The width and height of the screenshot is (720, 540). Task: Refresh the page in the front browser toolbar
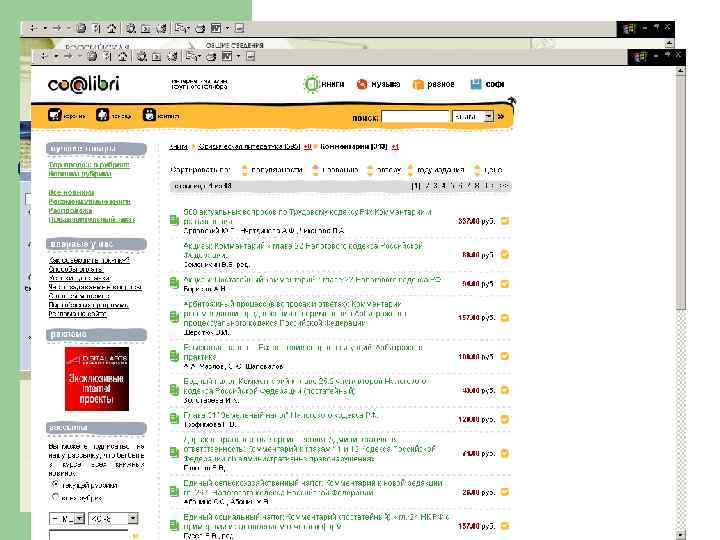click(107, 56)
